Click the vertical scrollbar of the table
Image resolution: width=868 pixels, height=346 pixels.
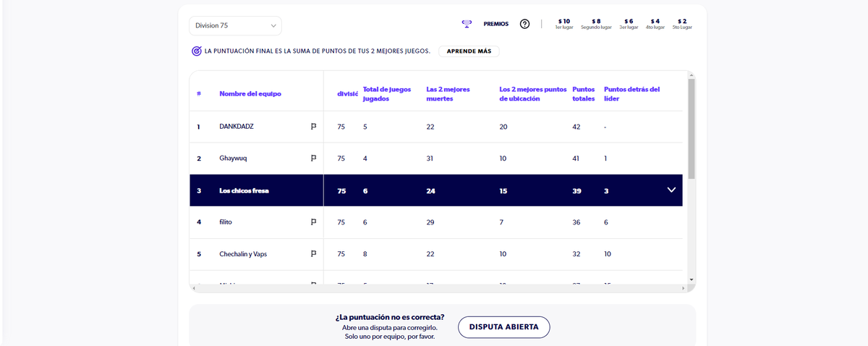691,129
